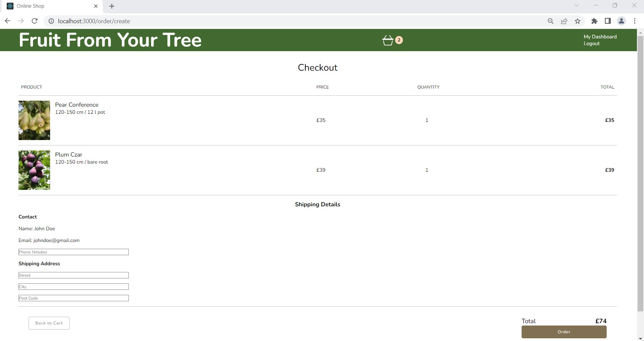Click the zoom magnifier icon in address bar
The width and height of the screenshot is (644, 341).
[551, 21]
